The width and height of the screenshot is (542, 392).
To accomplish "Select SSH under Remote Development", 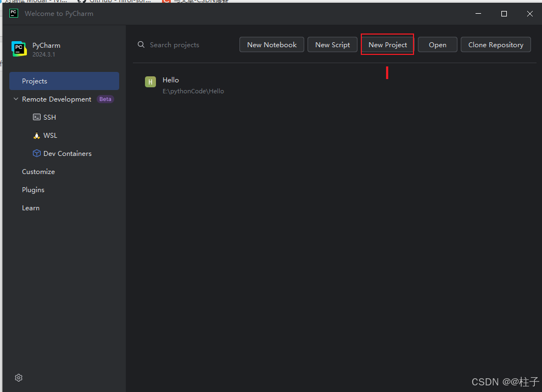I will pos(49,117).
